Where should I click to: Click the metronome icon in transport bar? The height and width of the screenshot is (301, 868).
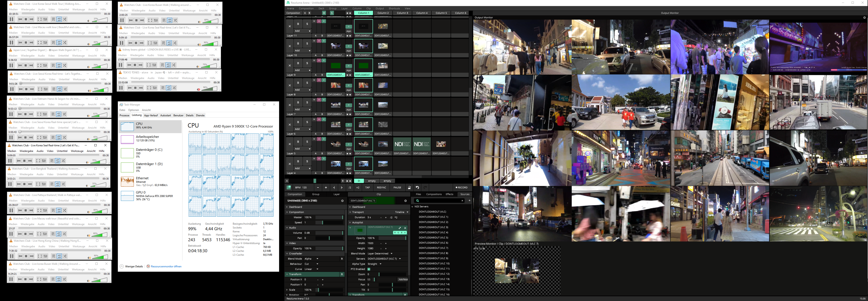[409, 188]
